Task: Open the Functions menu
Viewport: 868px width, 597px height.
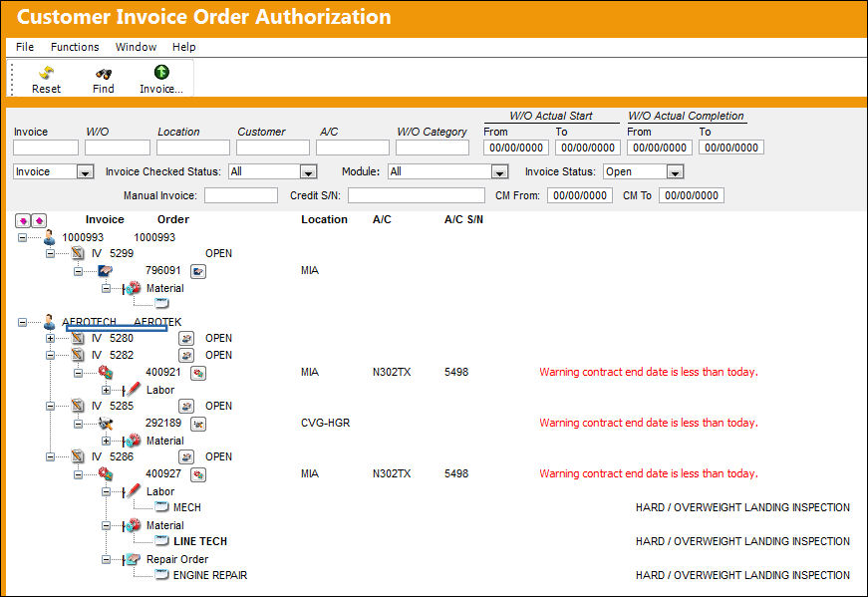Action: coord(75,47)
